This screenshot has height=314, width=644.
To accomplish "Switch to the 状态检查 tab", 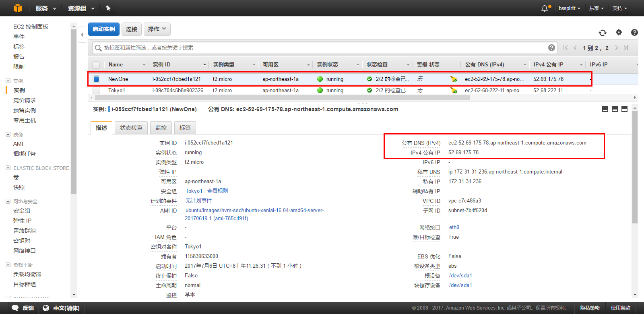I will coord(131,128).
